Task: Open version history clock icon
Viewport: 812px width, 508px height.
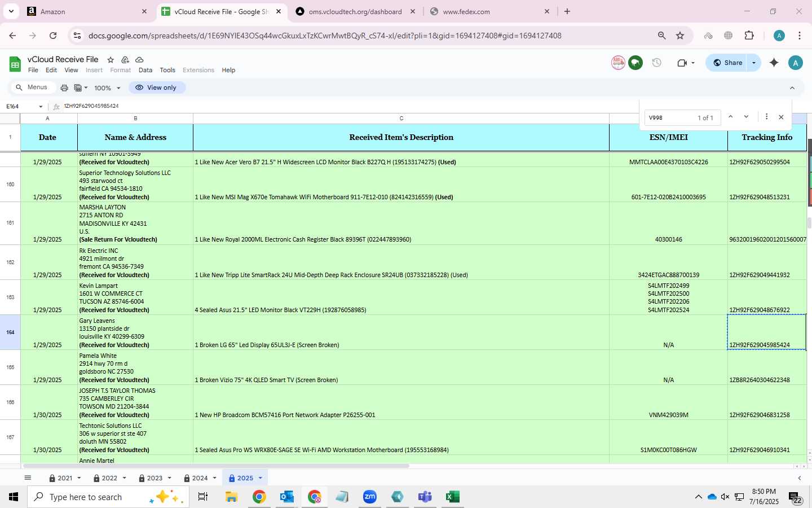Action: 656,63
